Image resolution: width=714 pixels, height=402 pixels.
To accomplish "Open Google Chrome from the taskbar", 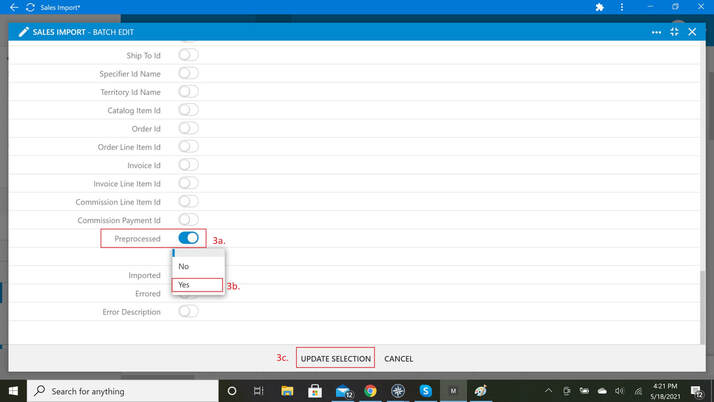I will [x=370, y=391].
